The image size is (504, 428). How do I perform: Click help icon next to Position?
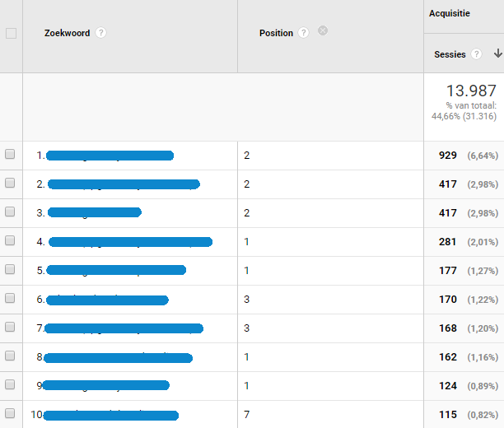coord(304,33)
